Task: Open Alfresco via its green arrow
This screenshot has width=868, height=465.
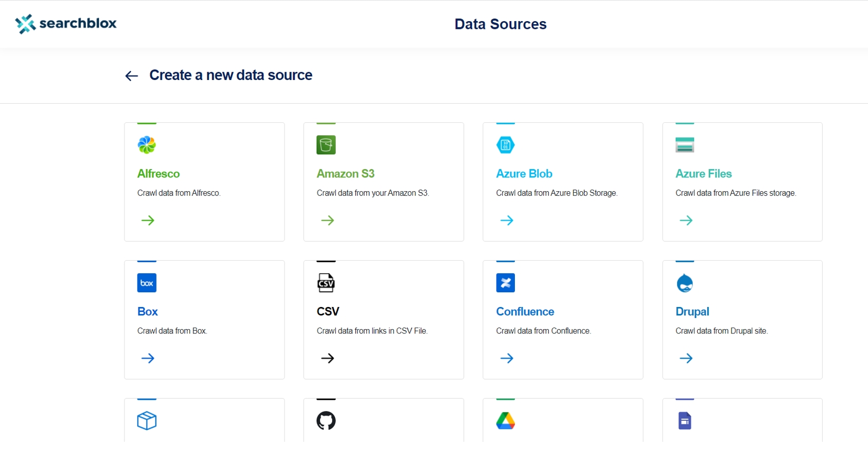Action: coord(148,220)
